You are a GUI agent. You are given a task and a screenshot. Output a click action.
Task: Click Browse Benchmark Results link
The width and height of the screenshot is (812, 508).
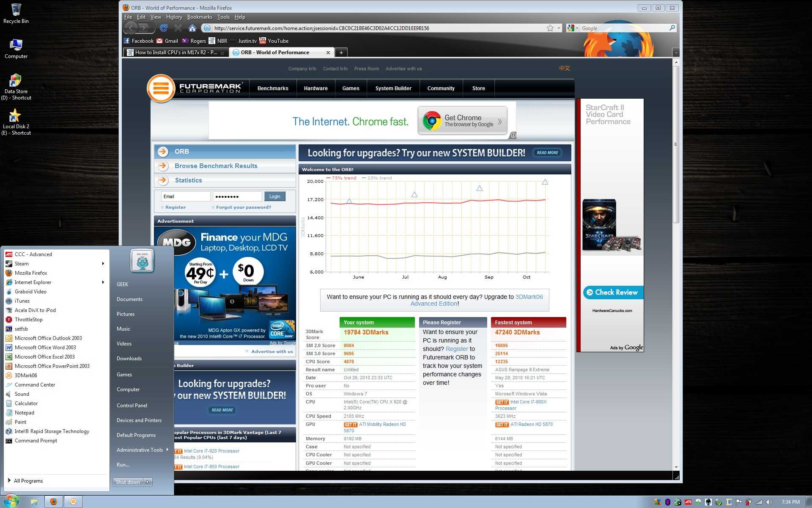216,166
